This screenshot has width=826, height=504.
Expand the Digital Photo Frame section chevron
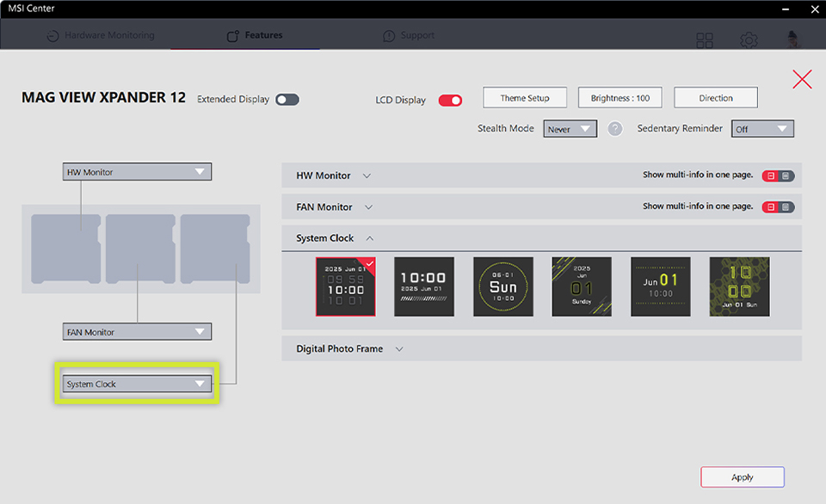pos(399,349)
